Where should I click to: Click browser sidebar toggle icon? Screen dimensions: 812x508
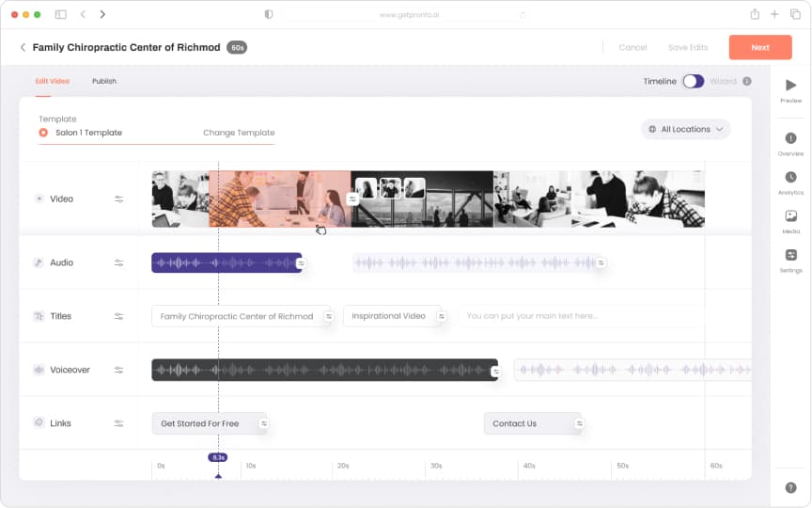[x=60, y=14]
